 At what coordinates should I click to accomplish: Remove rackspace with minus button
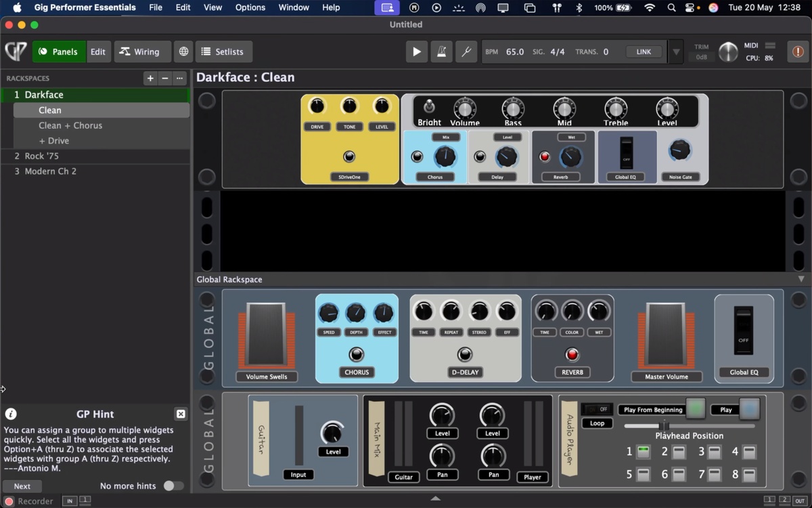coord(165,79)
